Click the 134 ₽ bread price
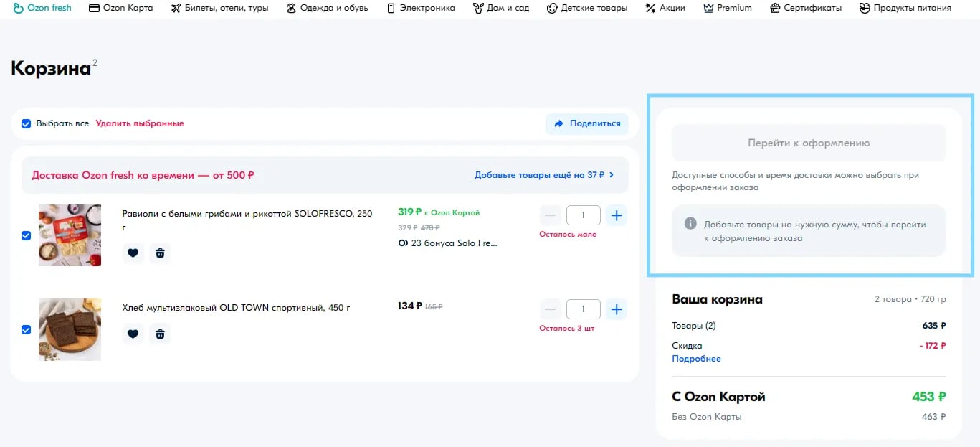 pyautogui.click(x=409, y=306)
